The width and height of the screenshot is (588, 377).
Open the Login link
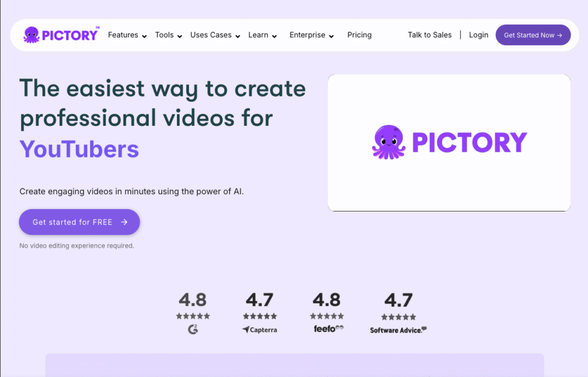point(478,35)
